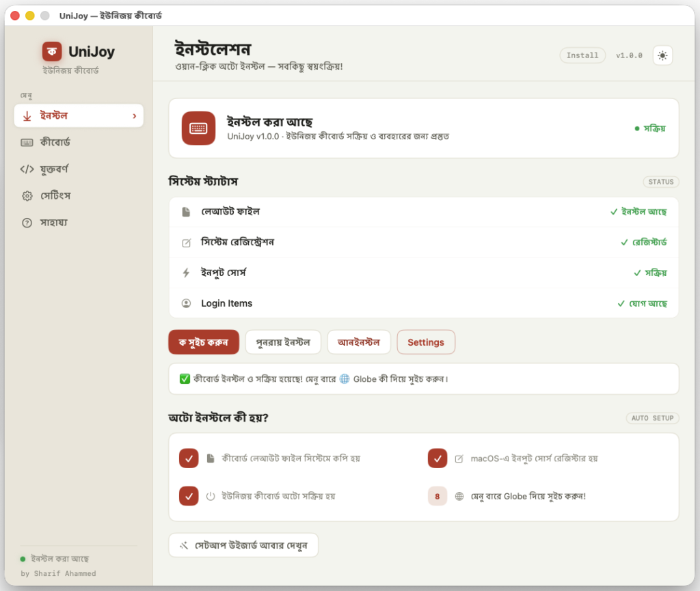Viewport: 700px width, 591px height.
Task: Toggle the checkbox for macOS-এ ইনপুট সোর্স রেজিস্টার হয়
Action: tap(437, 458)
